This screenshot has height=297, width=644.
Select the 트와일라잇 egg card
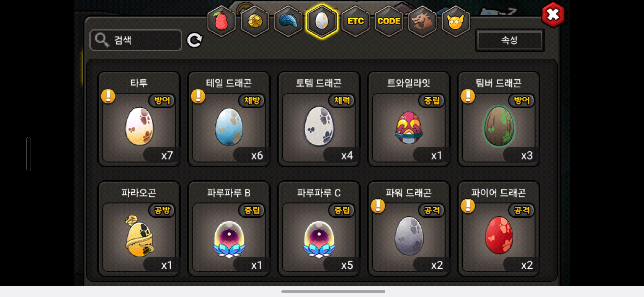coord(409,119)
